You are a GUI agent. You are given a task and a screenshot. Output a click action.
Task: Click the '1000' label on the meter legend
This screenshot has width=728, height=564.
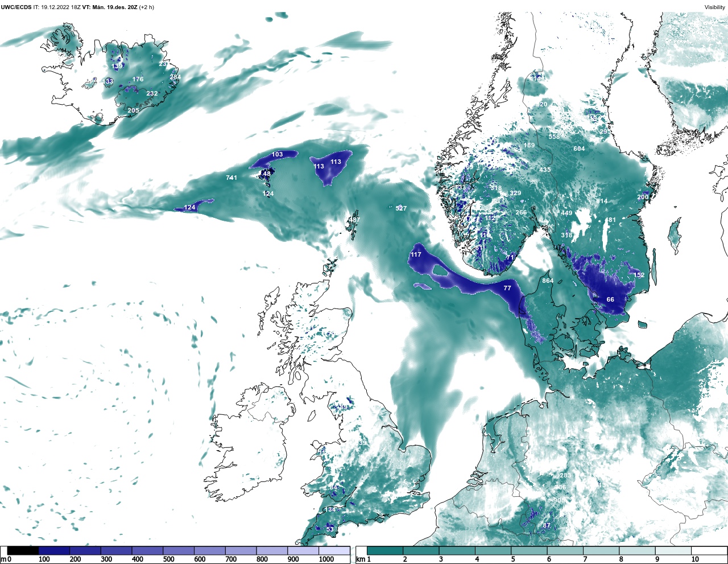click(326, 559)
